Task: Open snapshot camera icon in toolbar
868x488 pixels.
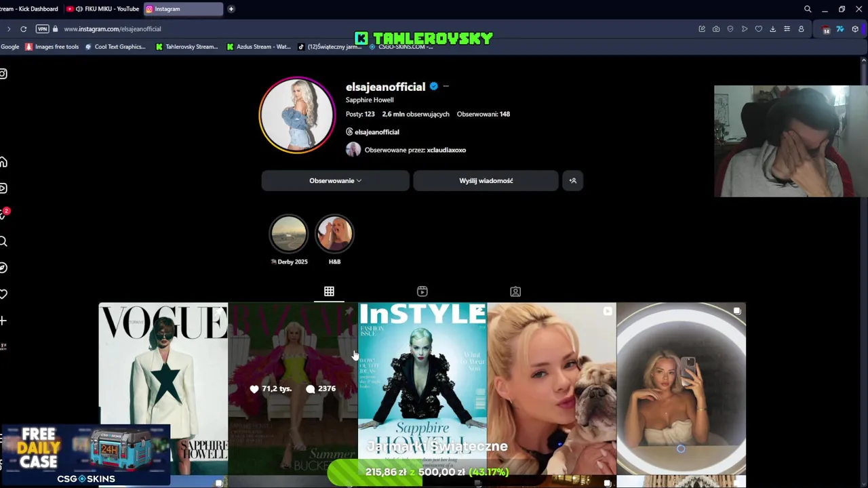Action: pyautogui.click(x=716, y=29)
